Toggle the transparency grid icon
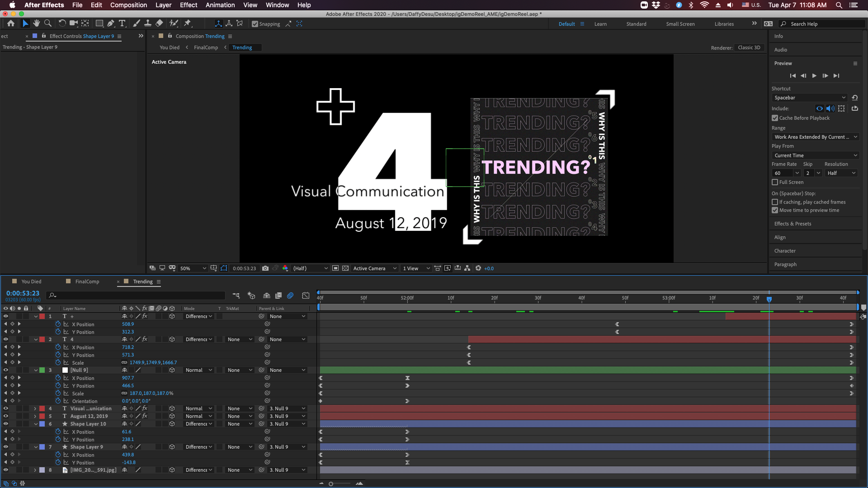The image size is (868, 488). [345, 268]
